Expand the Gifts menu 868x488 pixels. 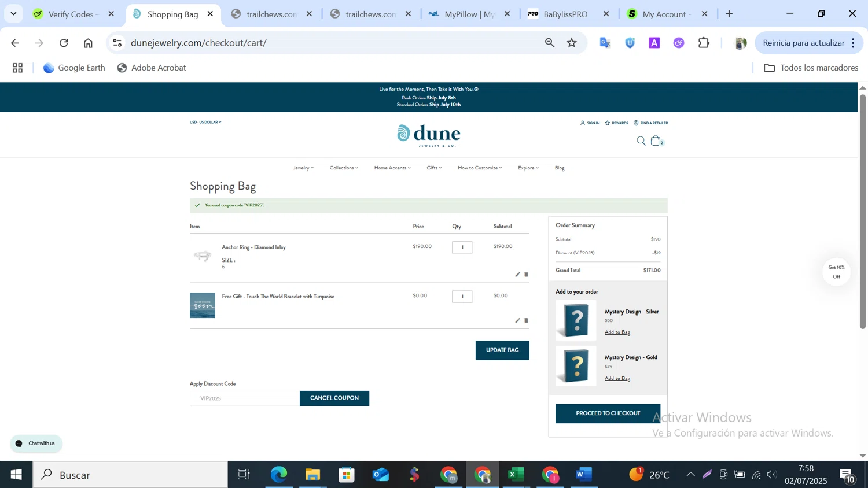(434, 168)
